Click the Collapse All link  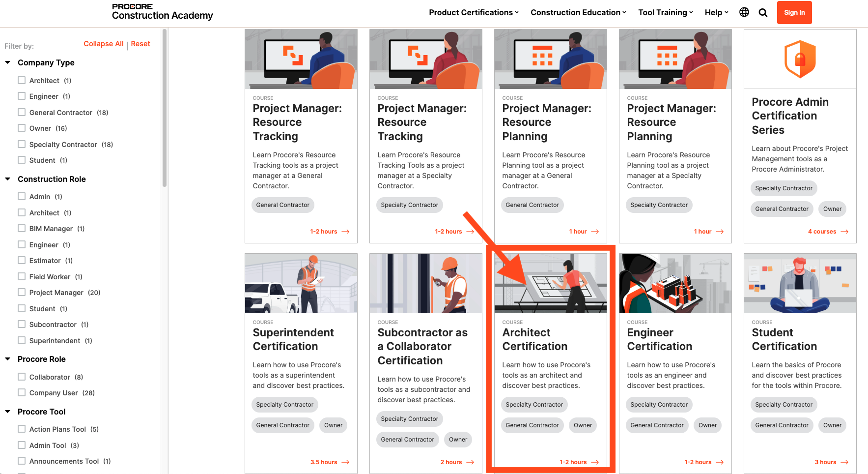click(104, 44)
